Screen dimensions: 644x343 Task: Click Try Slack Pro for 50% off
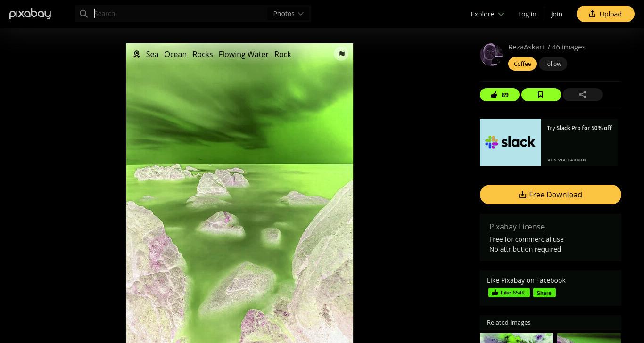tap(579, 128)
